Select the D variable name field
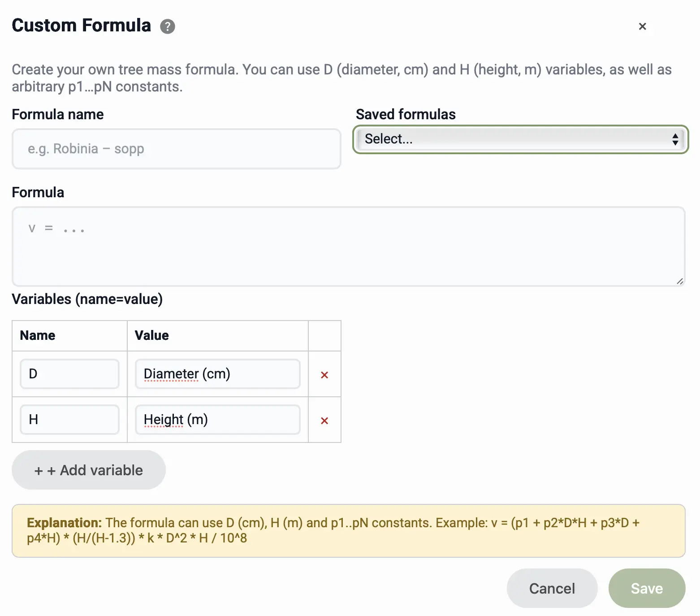The image size is (700, 616). click(69, 374)
